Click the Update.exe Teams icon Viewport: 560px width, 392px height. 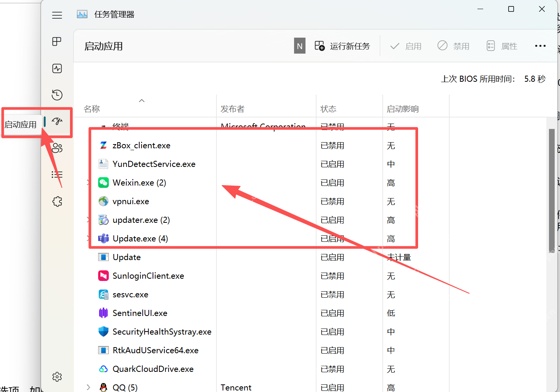[x=103, y=238]
